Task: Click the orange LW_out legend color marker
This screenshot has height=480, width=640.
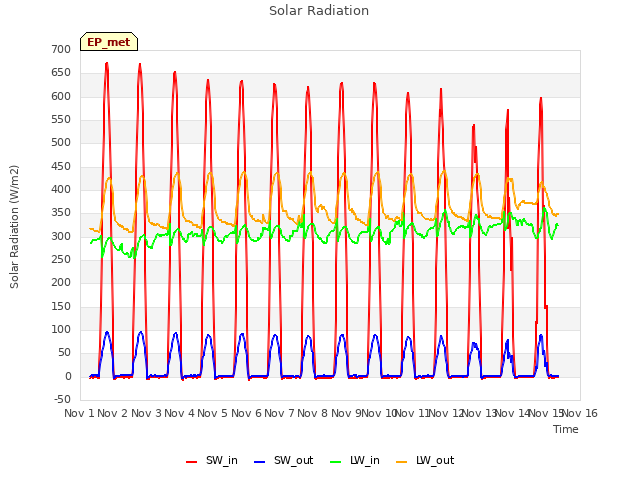Action: [402, 462]
